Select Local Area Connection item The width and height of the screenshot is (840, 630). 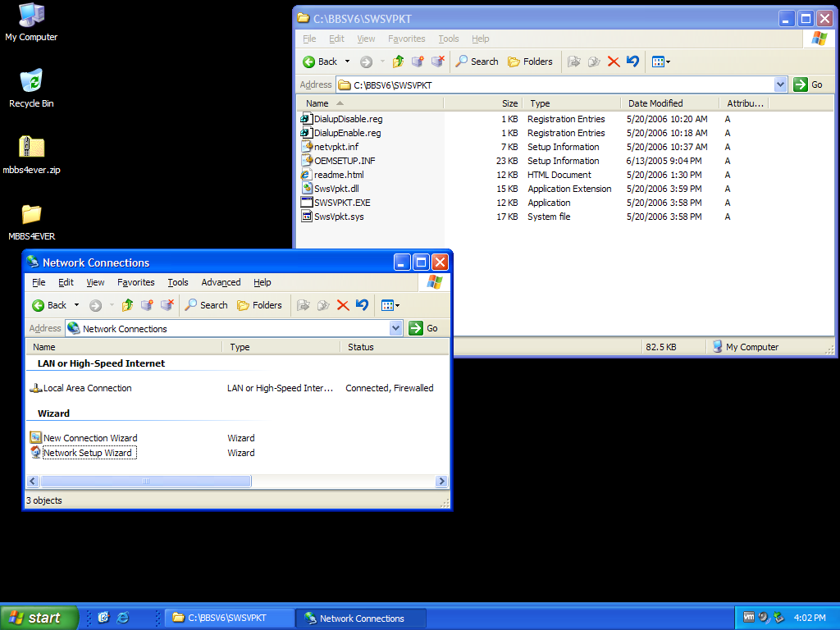[87, 388]
